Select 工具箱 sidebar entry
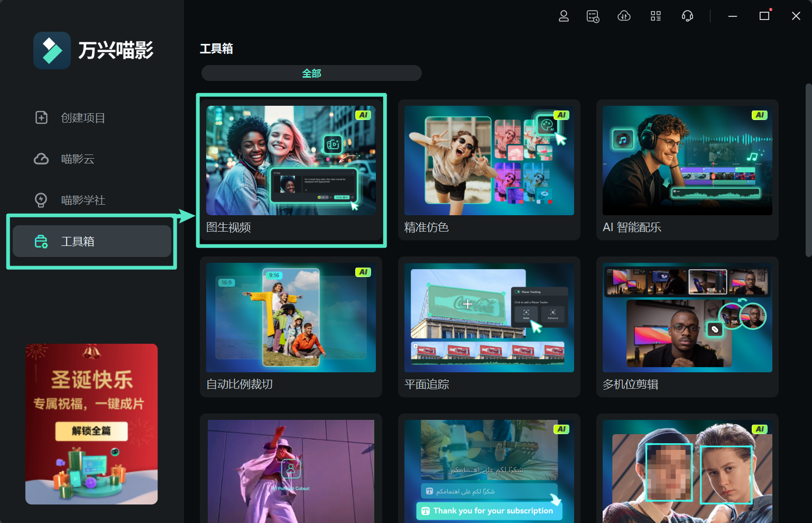 pyautogui.click(x=92, y=241)
